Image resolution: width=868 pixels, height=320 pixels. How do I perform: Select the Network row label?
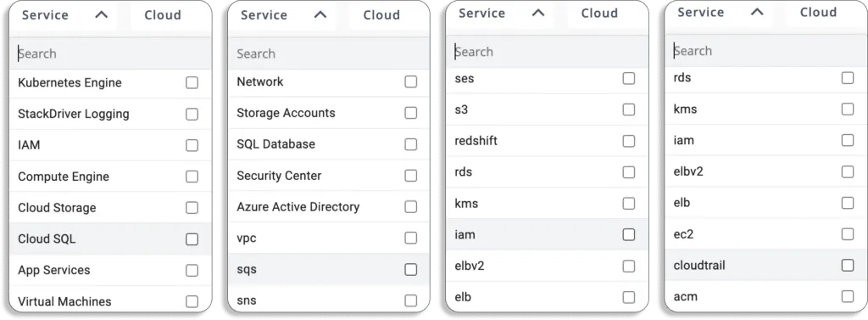tap(259, 81)
